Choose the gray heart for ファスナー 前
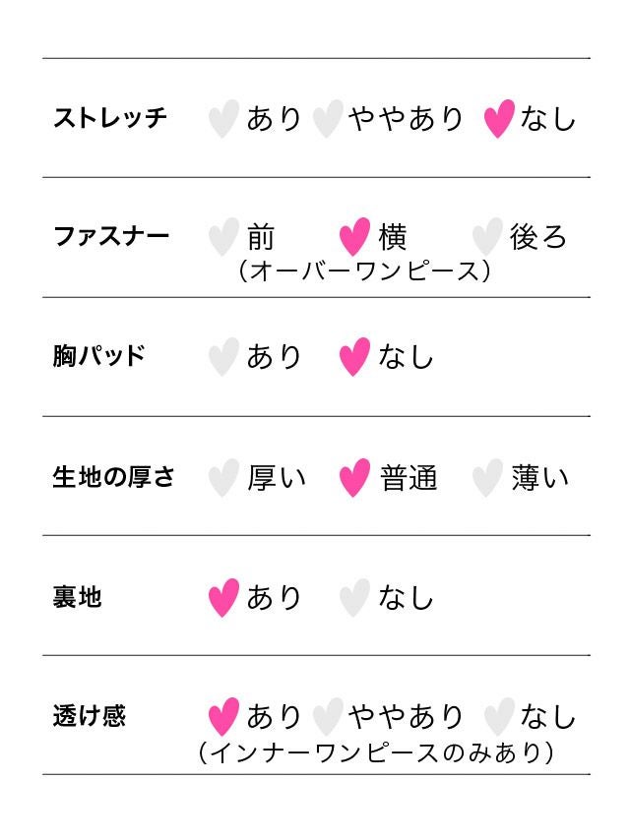 click(223, 237)
